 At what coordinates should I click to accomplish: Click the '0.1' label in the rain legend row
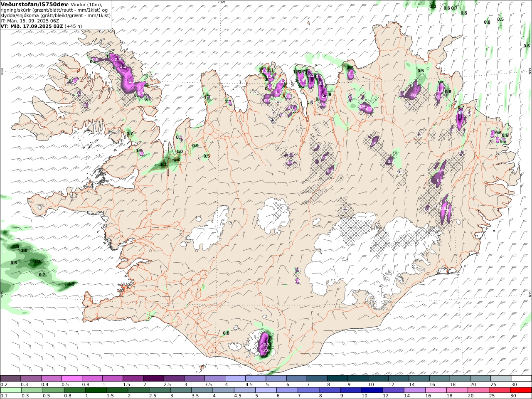click(x=4, y=396)
